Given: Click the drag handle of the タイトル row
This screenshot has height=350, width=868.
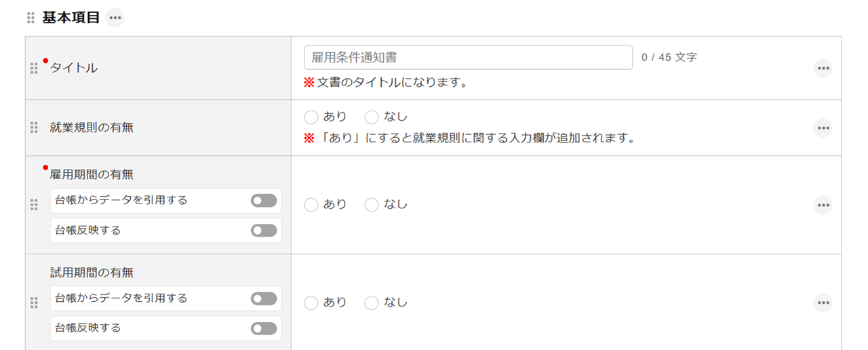Looking at the screenshot, I should (x=34, y=68).
